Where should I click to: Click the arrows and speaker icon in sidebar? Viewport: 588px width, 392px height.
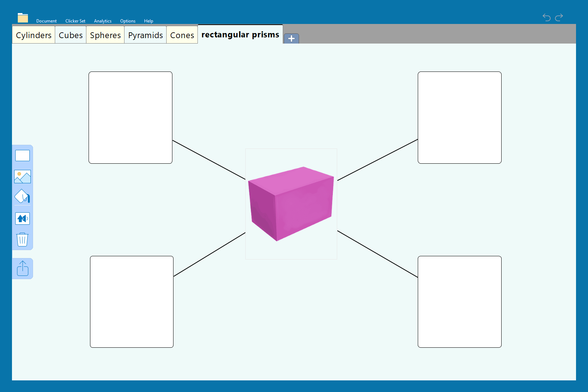click(x=23, y=219)
